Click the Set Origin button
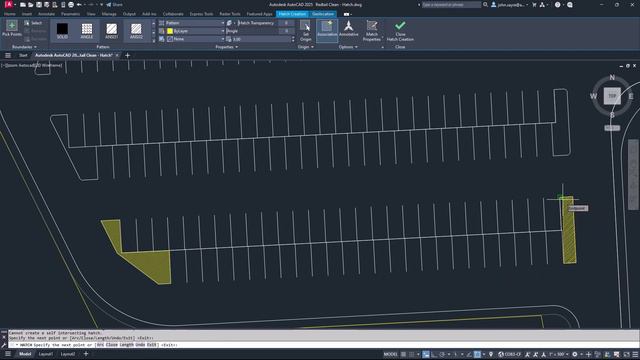 [x=305, y=31]
